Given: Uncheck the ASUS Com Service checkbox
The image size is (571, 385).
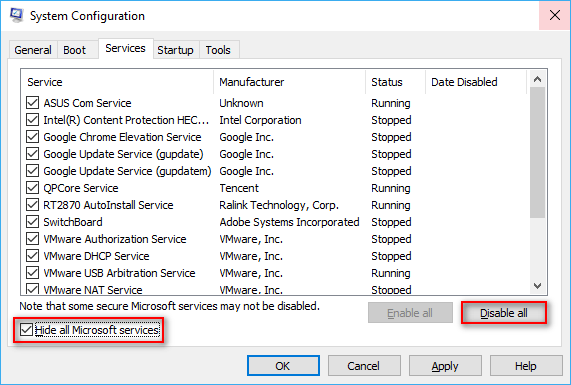Looking at the screenshot, I should (32, 103).
